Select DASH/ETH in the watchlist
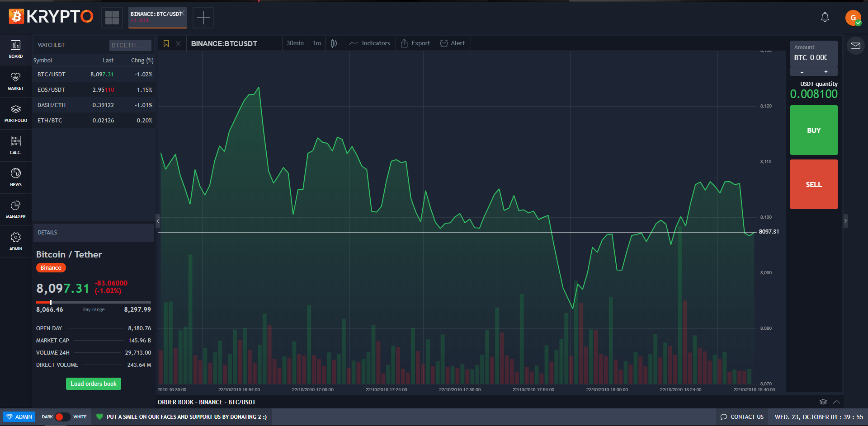 [94, 105]
